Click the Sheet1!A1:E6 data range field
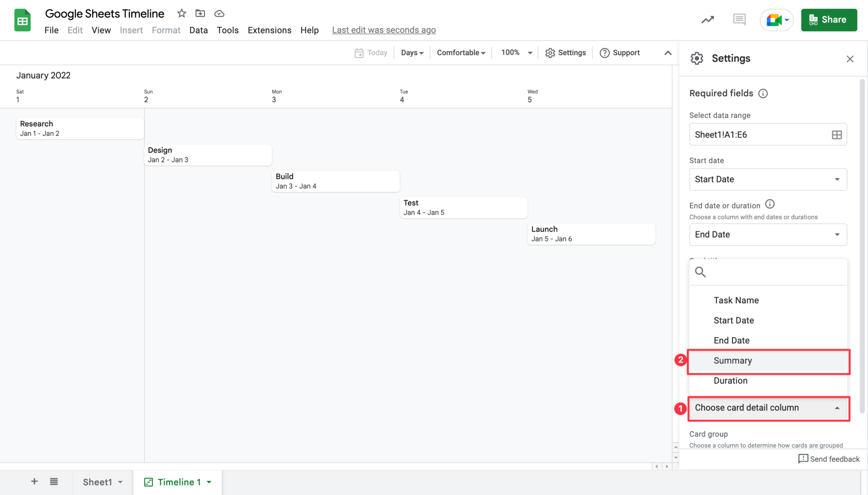868x495 pixels. [768, 134]
